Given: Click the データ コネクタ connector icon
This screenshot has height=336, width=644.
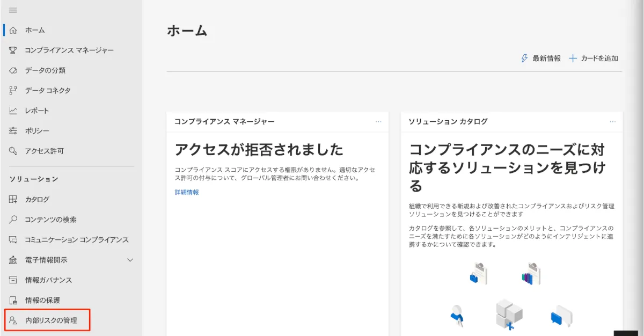Looking at the screenshot, I should (13, 91).
